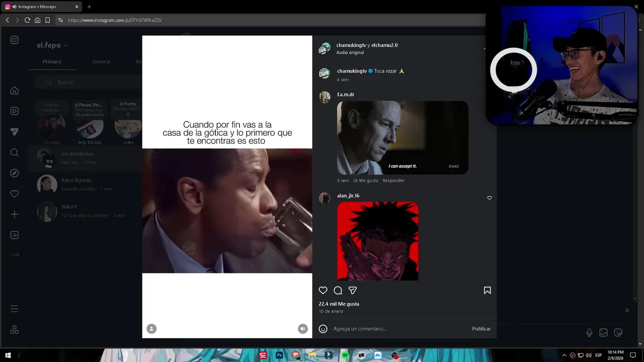Screen dimensions: 644x362
Task: Open the 'I can accept it' GIF comment
Action: pyautogui.click(x=403, y=138)
